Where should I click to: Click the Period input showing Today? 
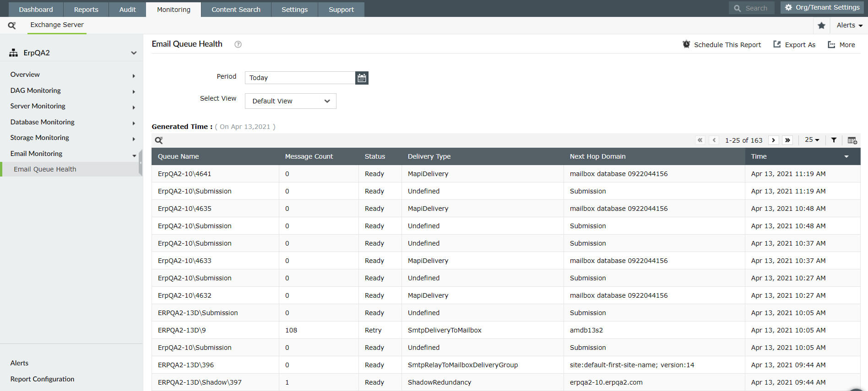(300, 78)
